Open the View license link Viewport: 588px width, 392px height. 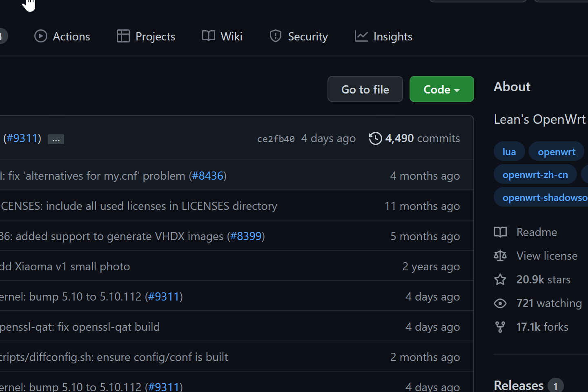coord(547,256)
